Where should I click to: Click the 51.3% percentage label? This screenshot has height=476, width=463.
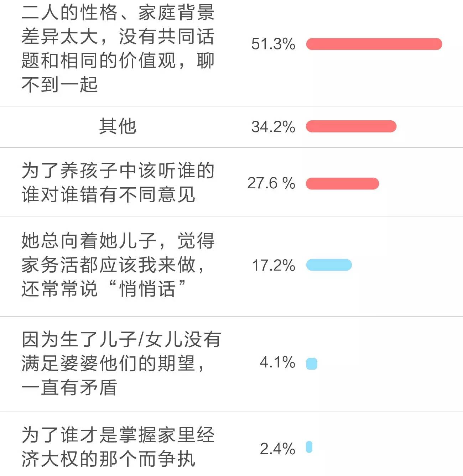click(x=273, y=44)
